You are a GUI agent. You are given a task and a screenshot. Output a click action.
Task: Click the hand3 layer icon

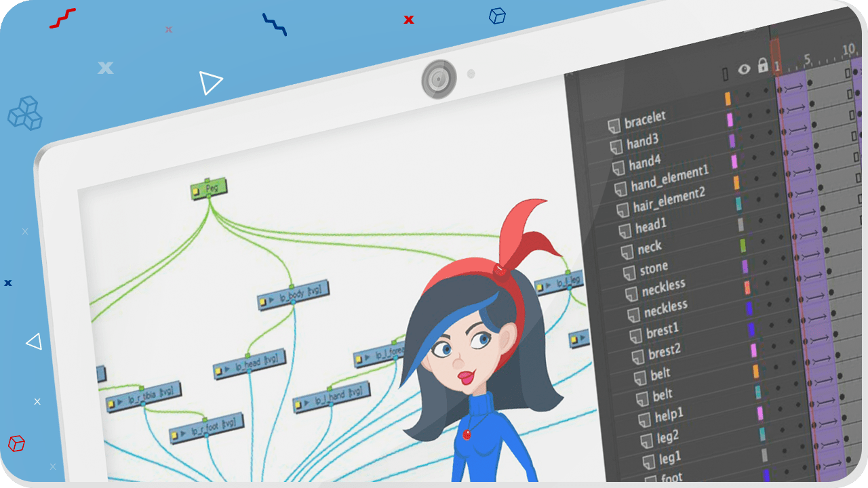616,146
